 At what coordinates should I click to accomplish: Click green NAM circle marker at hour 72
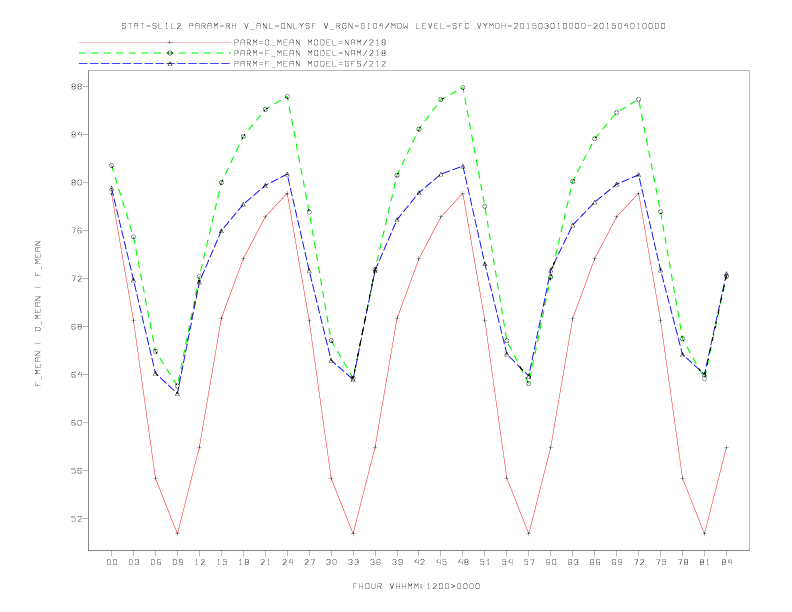638,99
